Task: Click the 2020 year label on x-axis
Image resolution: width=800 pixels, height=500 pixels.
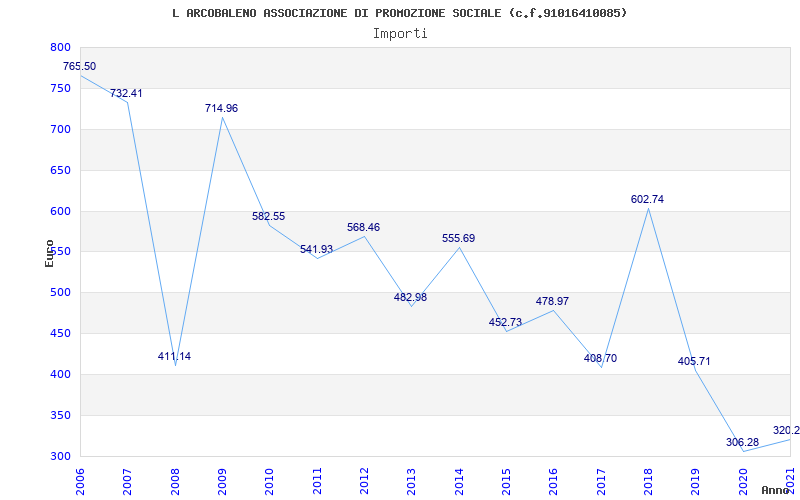Action: point(743,482)
